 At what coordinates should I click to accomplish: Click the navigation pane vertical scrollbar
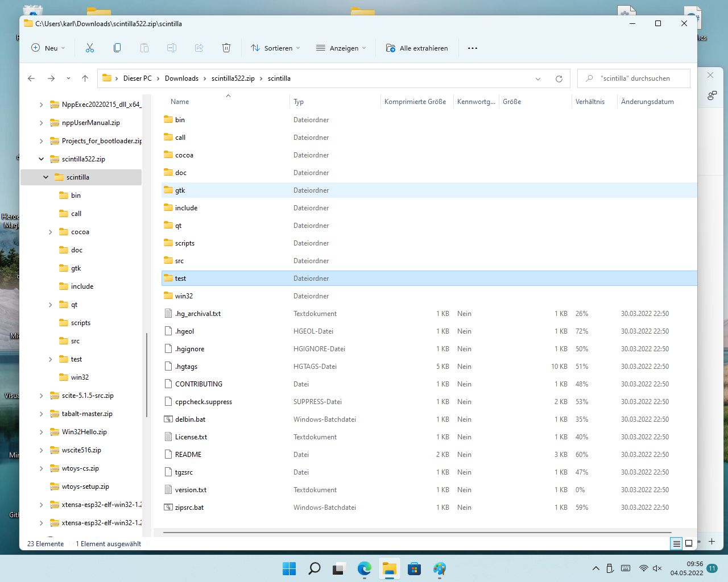[147, 375]
